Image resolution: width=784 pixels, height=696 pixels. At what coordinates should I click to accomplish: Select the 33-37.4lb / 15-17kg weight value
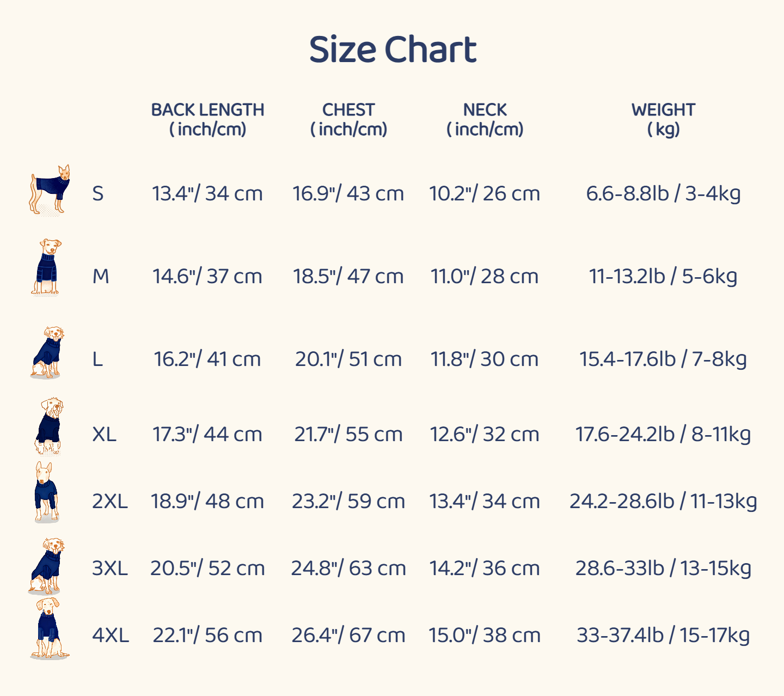click(663, 635)
